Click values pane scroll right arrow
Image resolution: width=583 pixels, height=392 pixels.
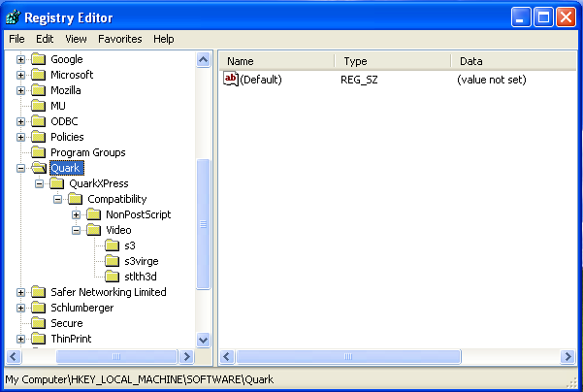568,357
